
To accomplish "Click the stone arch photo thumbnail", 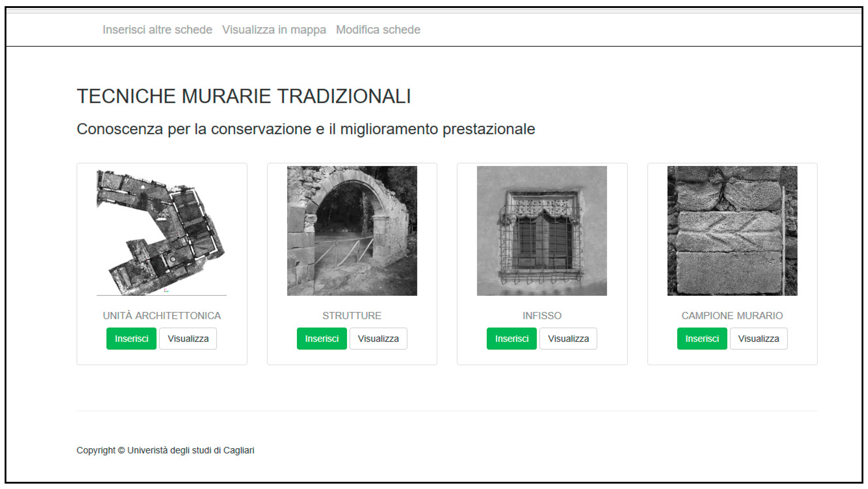I will (352, 231).
